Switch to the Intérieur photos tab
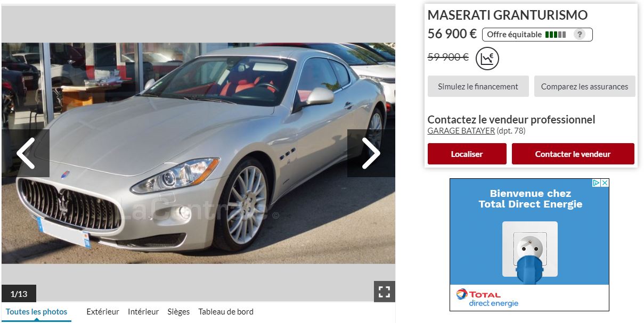 [x=143, y=312]
